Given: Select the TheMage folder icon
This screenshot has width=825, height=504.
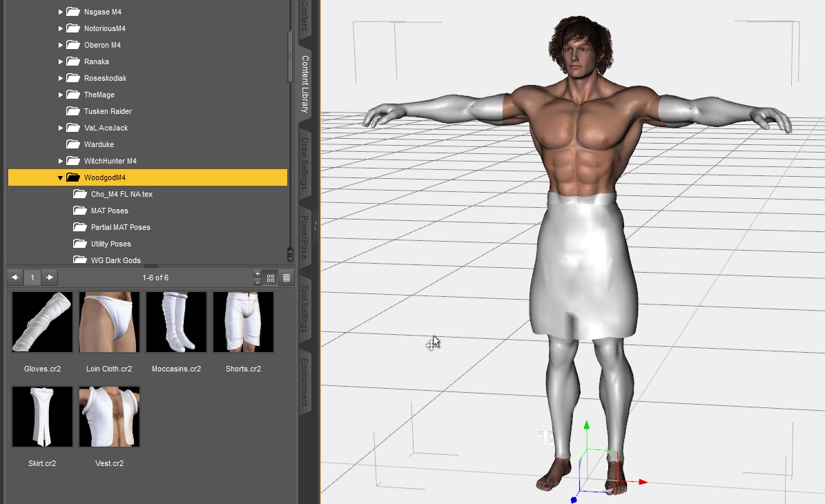Looking at the screenshot, I should pyautogui.click(x=72, y=94).
